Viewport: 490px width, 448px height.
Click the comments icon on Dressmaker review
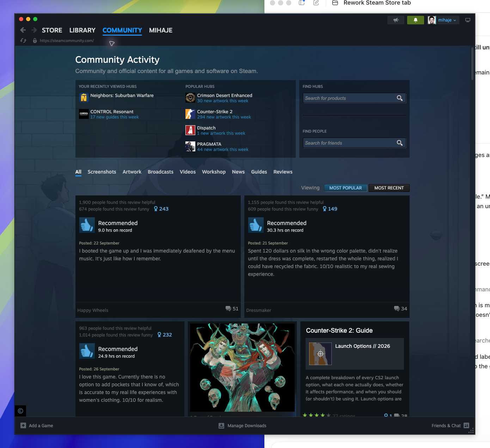click(x=397, y=309)
